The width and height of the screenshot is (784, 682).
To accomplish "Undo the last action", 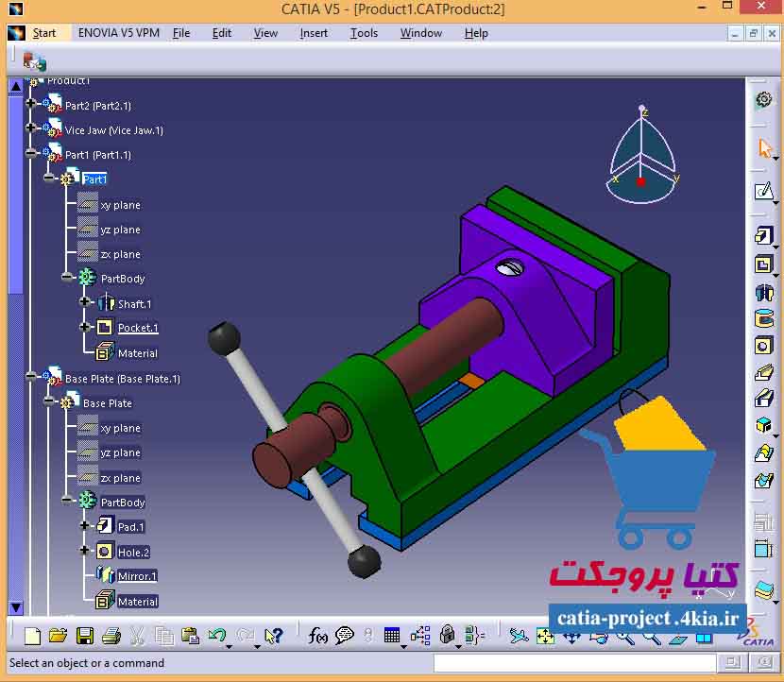I will click(216, 636).
